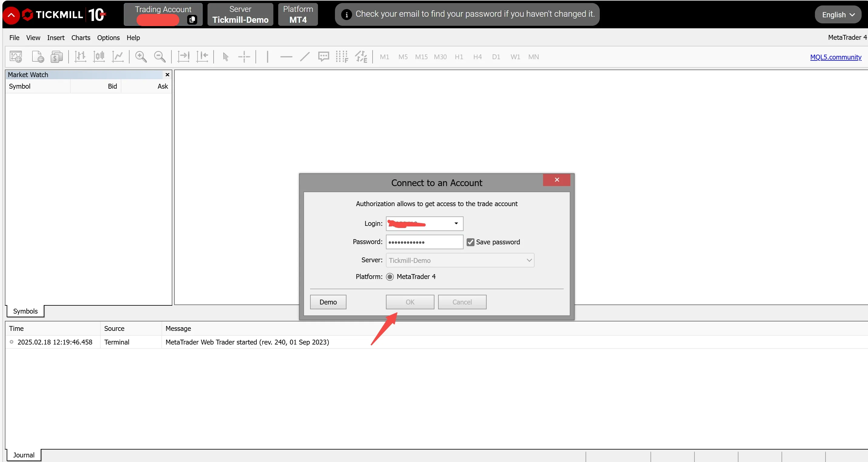Image resolution: width=868 pixels, height=462 pixels.
Task: Focus the Password input field
Action: (x=424, y=242)
